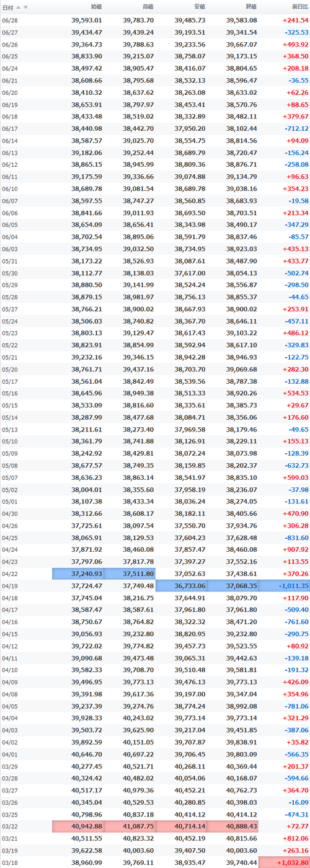Select closing price 39,173.15 on 06/25
310x868 pixels.
tap(241, 56)
